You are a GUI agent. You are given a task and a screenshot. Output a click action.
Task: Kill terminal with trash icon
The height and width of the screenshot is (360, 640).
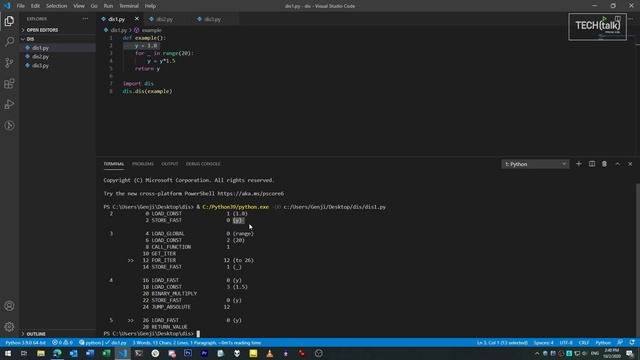pos(604,164)
